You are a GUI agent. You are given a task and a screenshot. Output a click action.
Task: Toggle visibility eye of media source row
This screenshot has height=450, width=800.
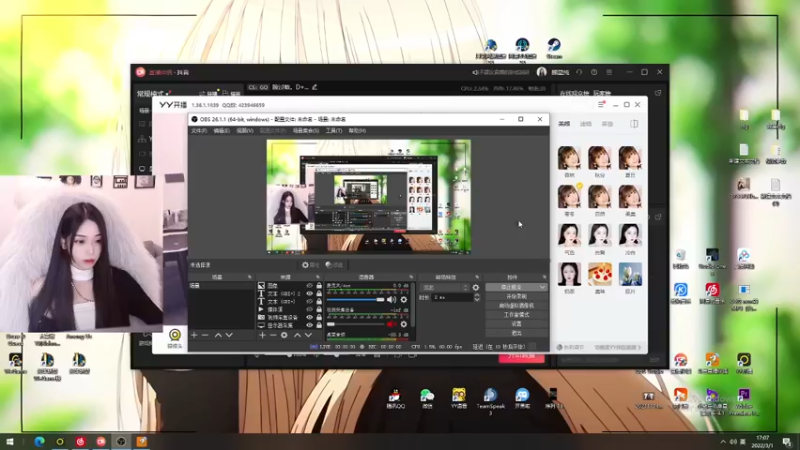pos(309,309)
